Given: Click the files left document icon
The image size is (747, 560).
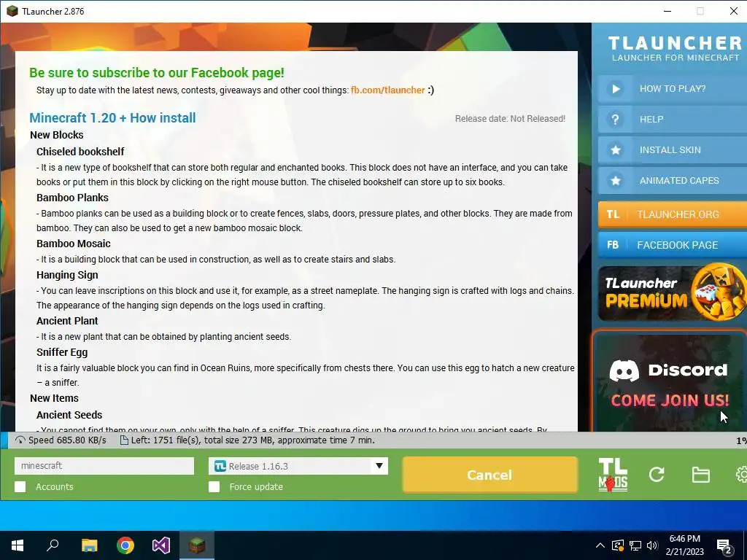Looking at the screenshot, I should [124, 440].
